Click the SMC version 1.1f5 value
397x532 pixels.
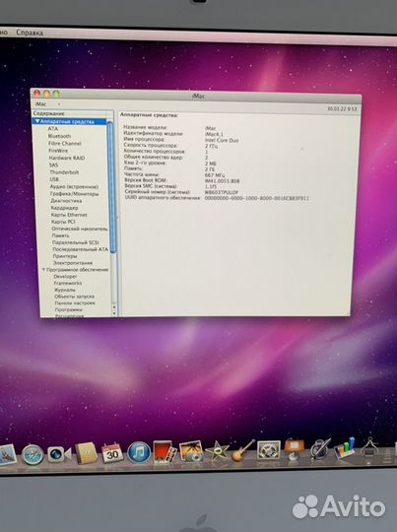click(211, 186)
